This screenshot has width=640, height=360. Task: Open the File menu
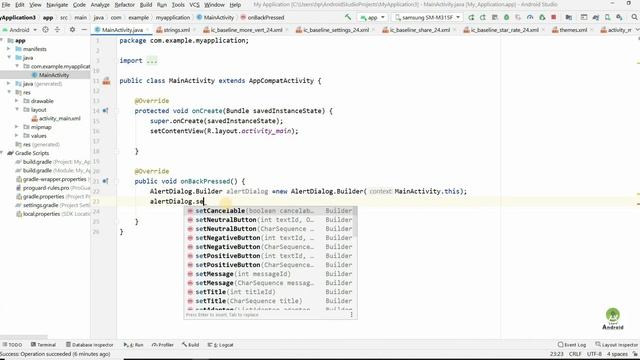point(6,5)
